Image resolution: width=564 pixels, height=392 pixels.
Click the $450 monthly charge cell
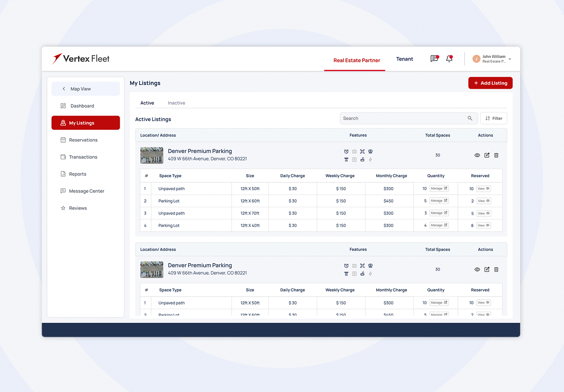(x=389, y=201)
